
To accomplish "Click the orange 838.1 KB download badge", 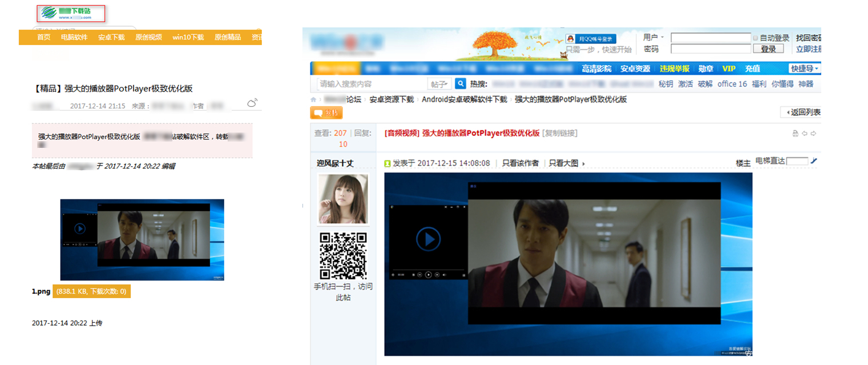I will click(x=91, y=291).
